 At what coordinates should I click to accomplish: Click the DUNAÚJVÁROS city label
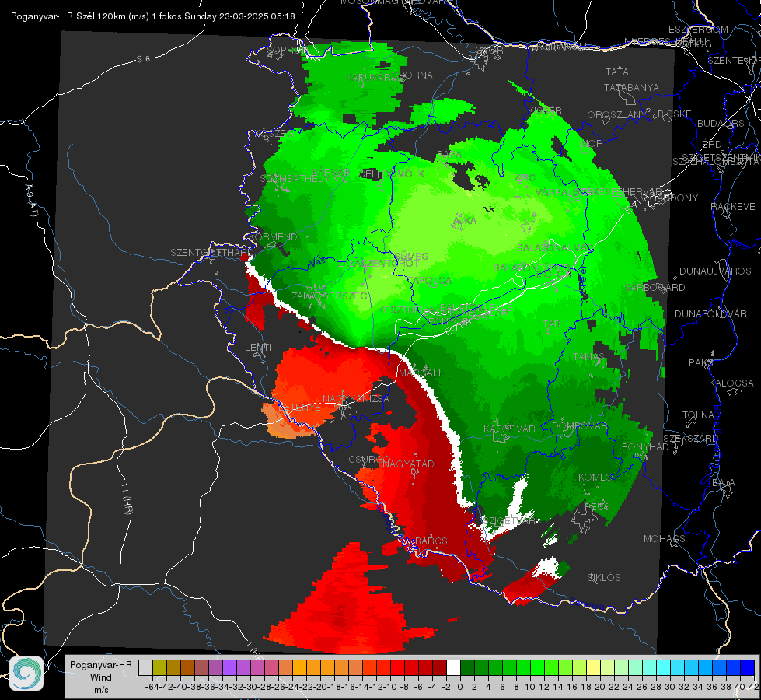click(x=715, y=271)
